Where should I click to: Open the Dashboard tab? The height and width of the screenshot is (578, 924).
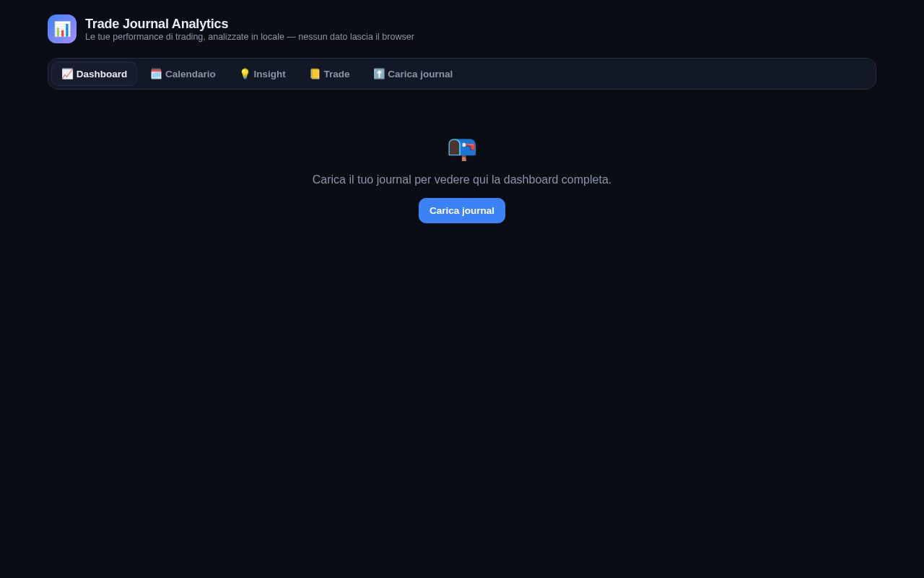pos(94,74)
